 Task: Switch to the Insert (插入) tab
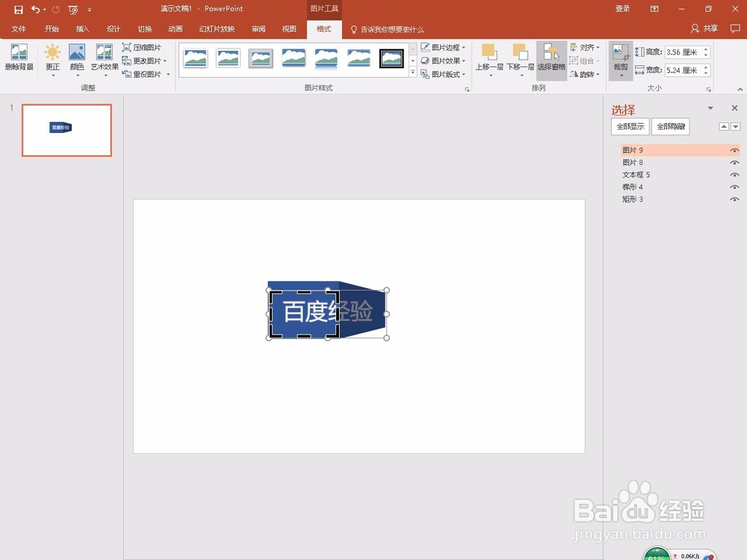click(82, 29)
